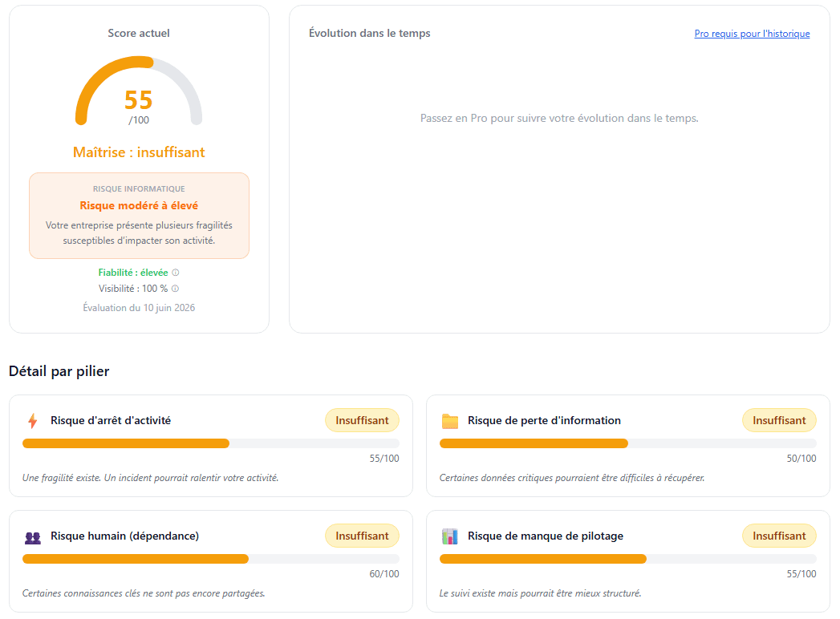Click the people icon for Risque humain

pos(33,536)
